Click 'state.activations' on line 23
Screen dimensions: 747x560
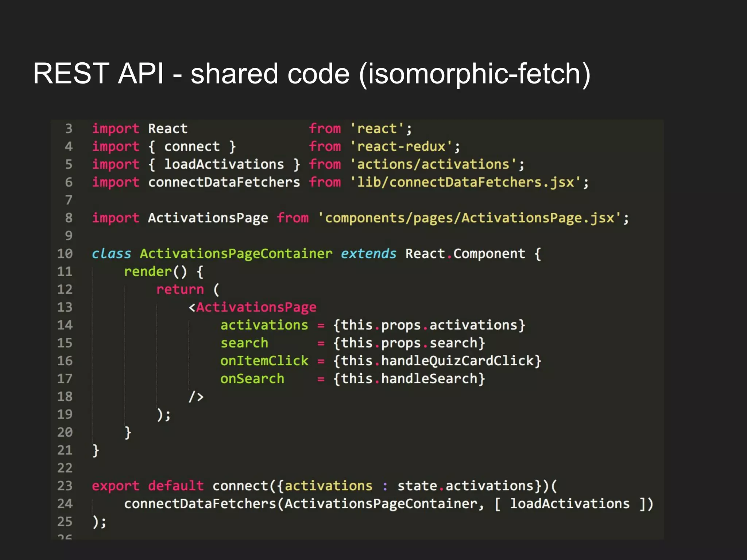pos(465,486)
